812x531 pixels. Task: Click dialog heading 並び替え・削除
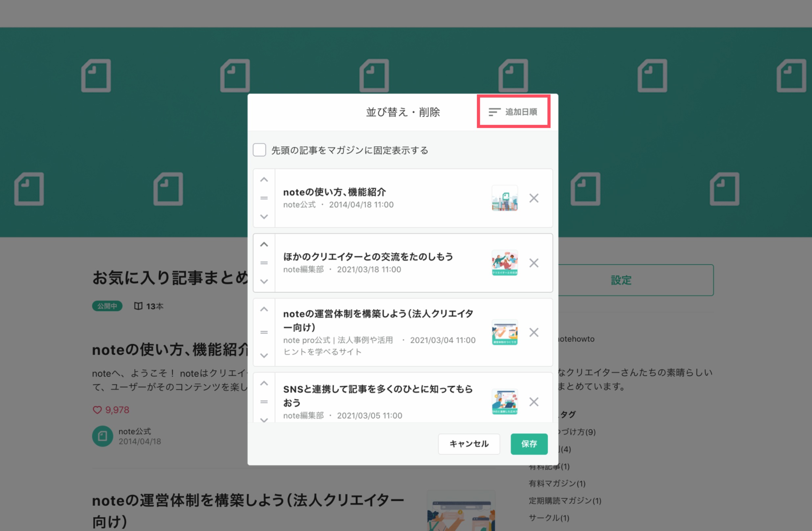[403, 112]
